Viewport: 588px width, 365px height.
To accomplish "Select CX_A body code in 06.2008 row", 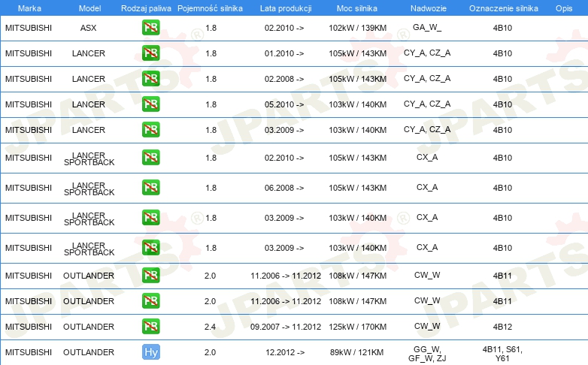I will click(x=427, y=187).
